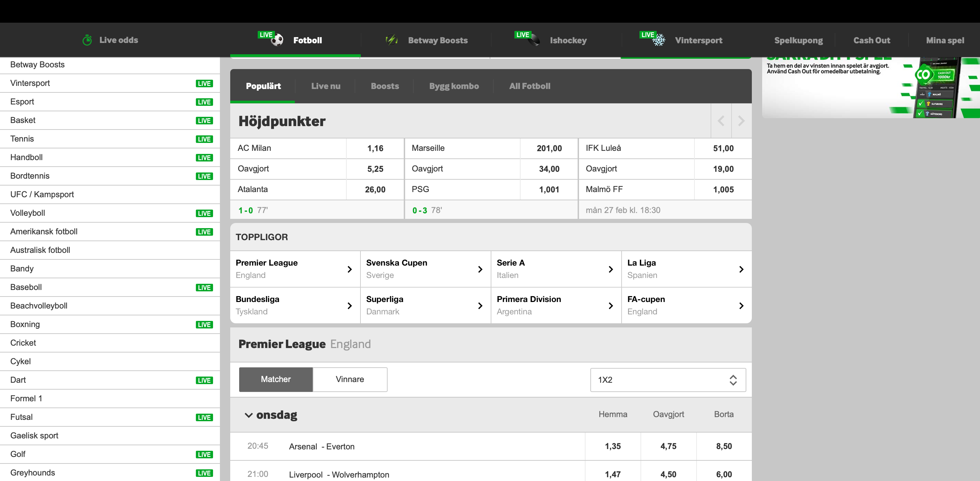Open UFC / Kampsport in the sports list
Image resolution: width=980 pixels, height=481 pixels.
point(110,194)
